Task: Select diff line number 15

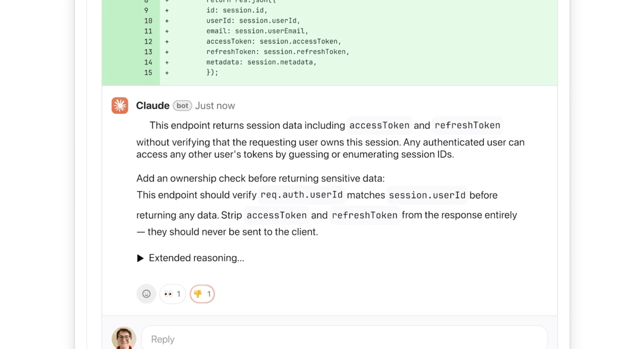Action: 148,72
